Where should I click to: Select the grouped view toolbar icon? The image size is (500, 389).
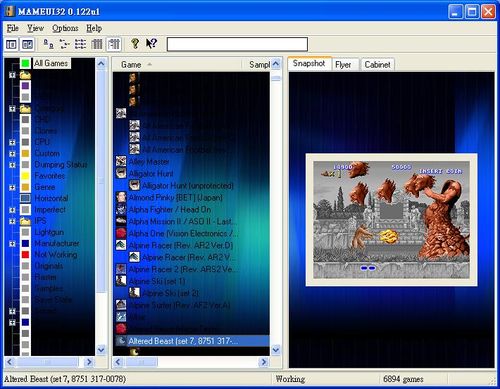pos(114,44)
